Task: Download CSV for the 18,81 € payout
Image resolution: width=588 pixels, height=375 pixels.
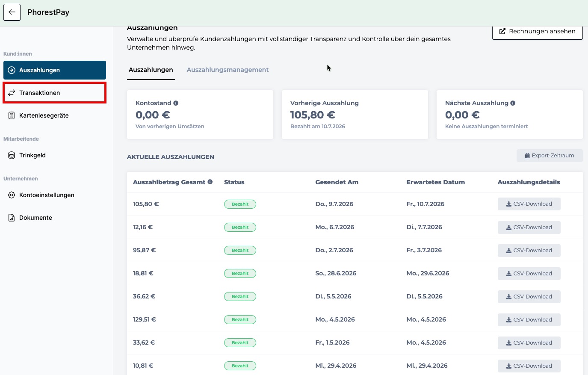Action: (x=529, y=274)
